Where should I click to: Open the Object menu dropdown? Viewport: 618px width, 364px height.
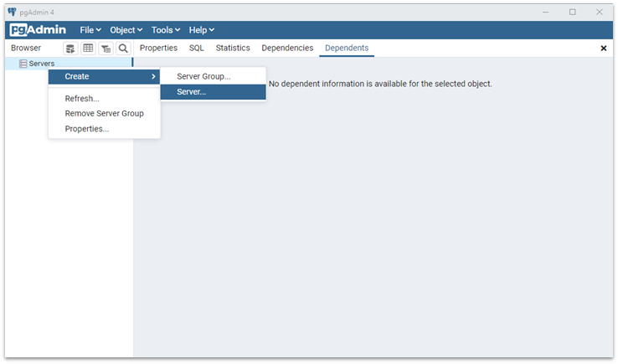[x=126, y=30]
